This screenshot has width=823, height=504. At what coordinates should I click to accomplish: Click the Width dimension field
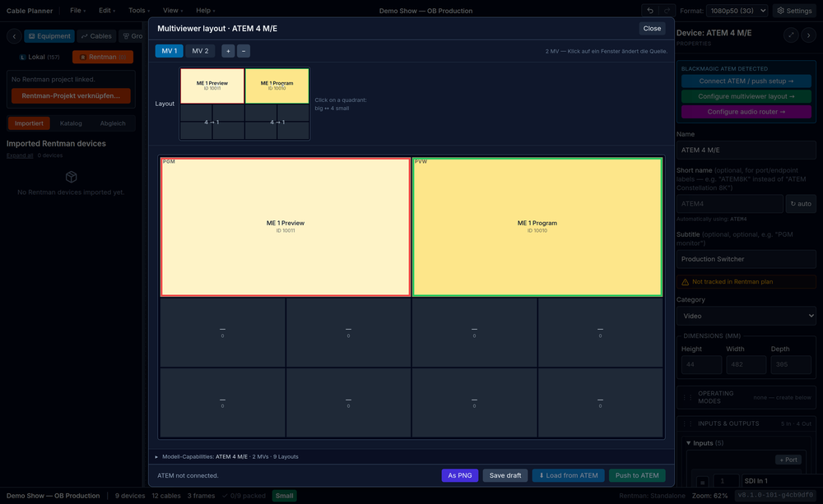point(746,364)
